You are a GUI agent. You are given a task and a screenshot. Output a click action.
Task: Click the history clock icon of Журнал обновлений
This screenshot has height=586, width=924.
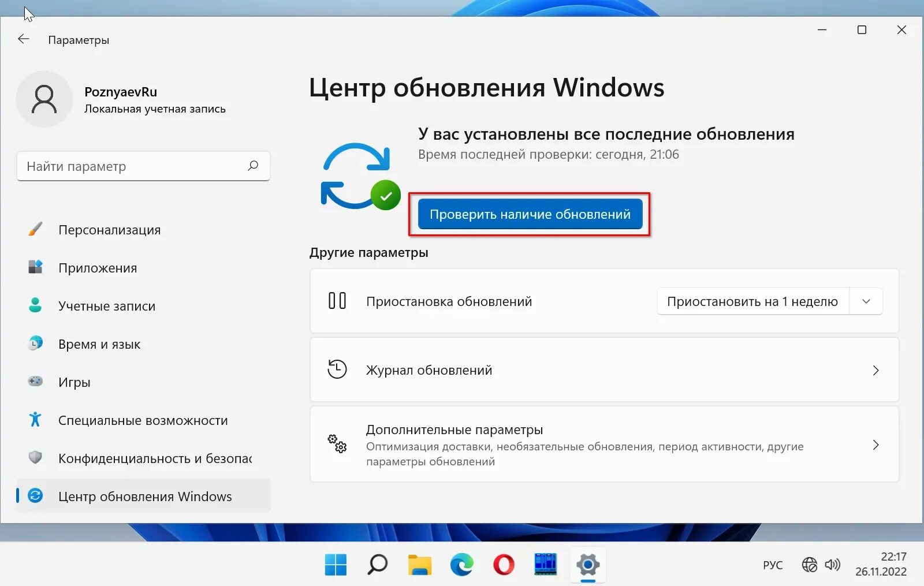[x=337, y=369]
